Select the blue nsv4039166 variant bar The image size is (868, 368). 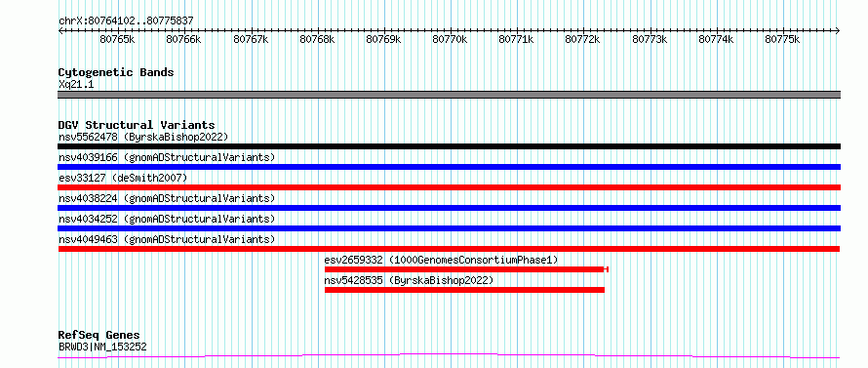click(450, 167)
